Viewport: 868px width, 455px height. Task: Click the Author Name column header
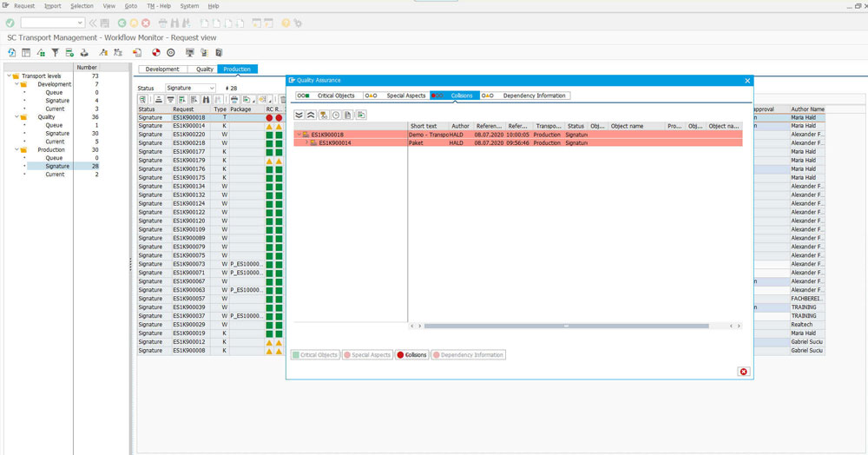pyautogui.click(x=807, y=109)
